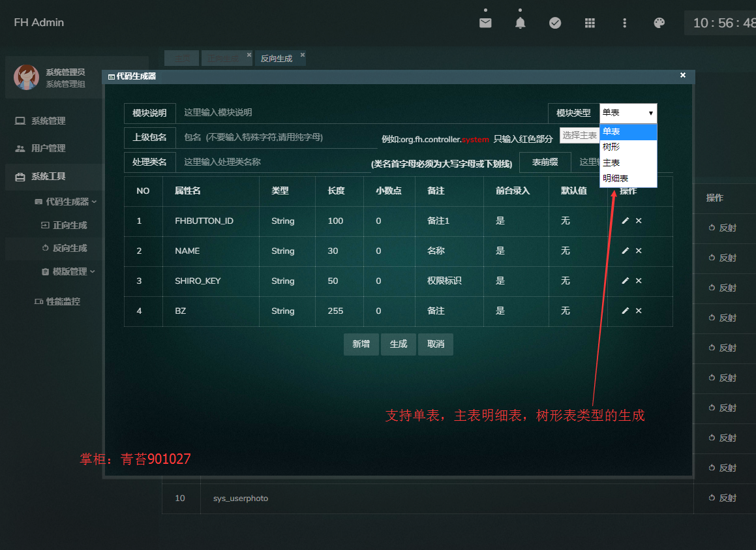Click the sys_userphoto table name
The height and width of the screenshot is (550, 756).
pyautogui.click(x=241, y=498)
